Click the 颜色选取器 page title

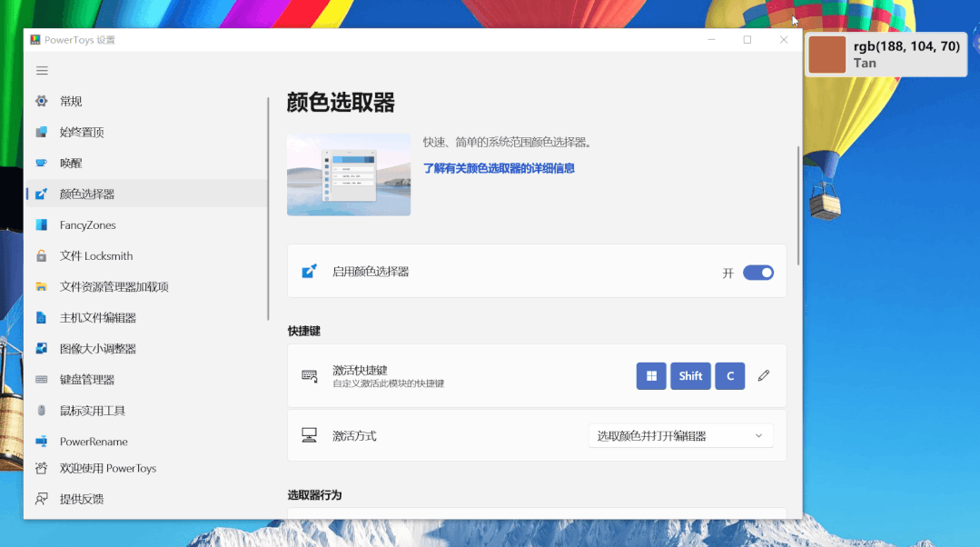coord(341,103)
